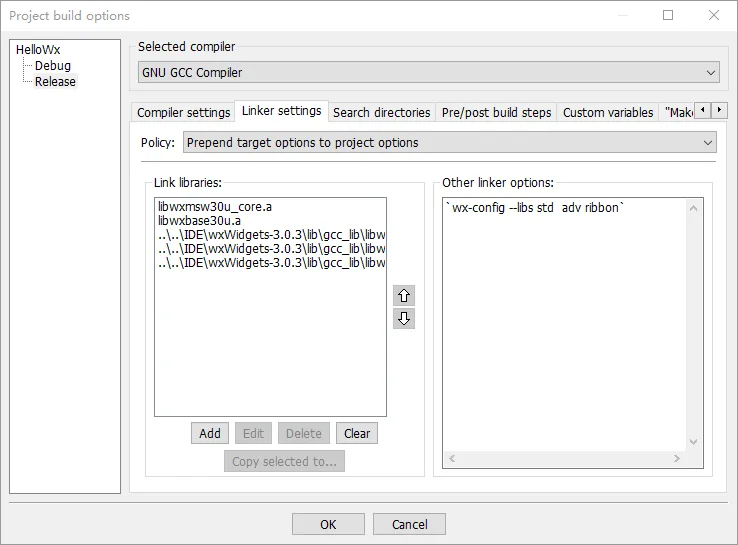Click the Edit library button
Image resolution: width=738 pixels, height=545 pixels.
(x=253, y=433)
